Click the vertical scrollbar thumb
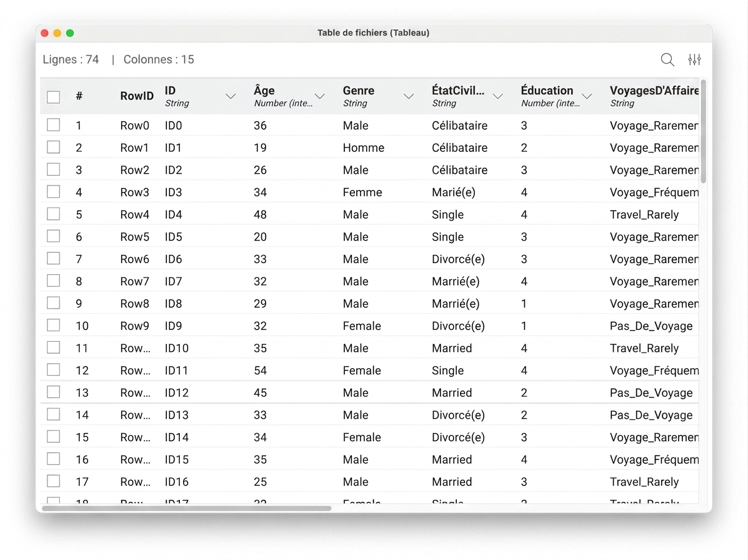Image resolution: width=748 pixels, height=560 pixels. click(x=703, y=132)
